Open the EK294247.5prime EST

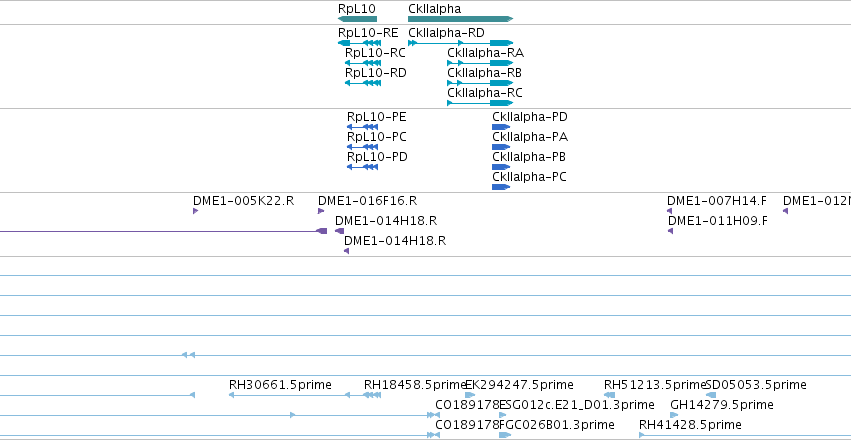(x=470, y=395)
